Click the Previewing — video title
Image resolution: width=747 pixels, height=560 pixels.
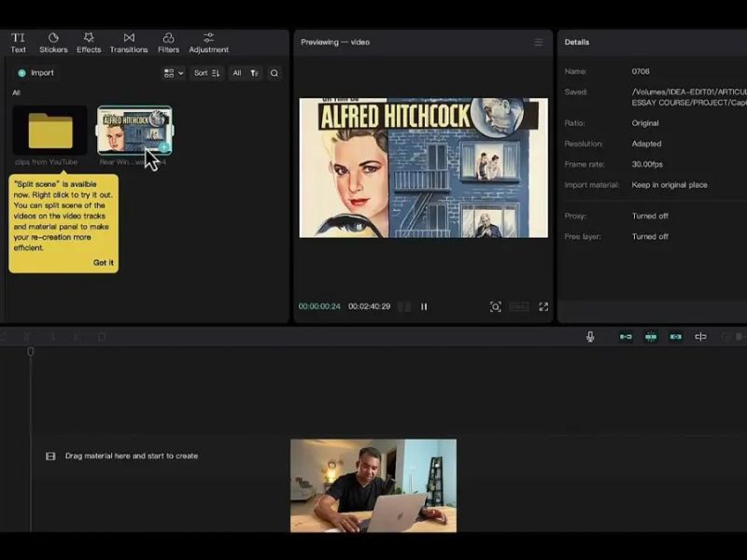coord(335,42)
